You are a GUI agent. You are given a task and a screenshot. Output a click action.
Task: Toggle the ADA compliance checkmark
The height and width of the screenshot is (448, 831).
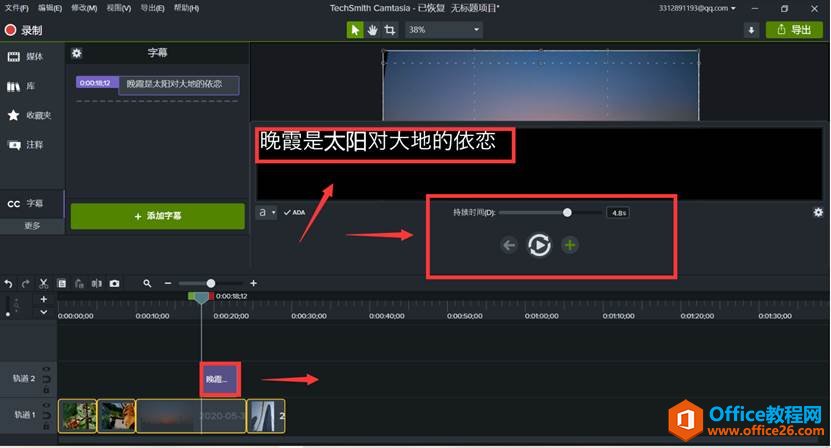[294, 213]
